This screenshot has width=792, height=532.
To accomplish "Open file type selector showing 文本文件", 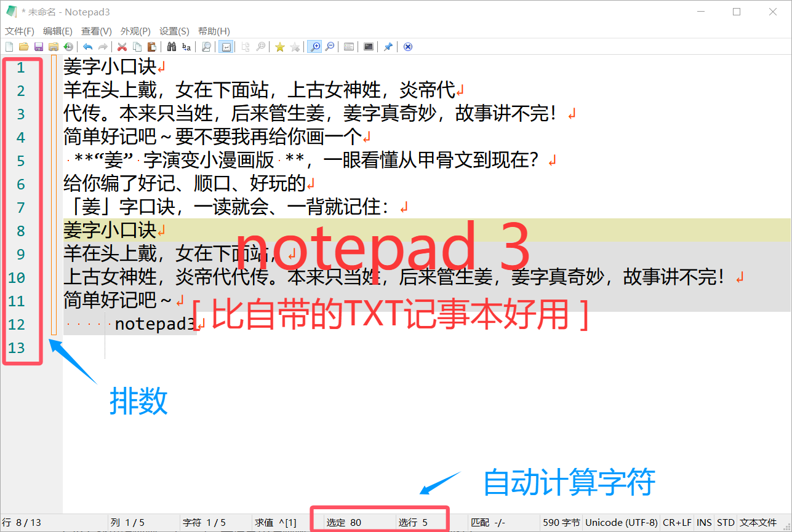I will click(x=758, y=522).
